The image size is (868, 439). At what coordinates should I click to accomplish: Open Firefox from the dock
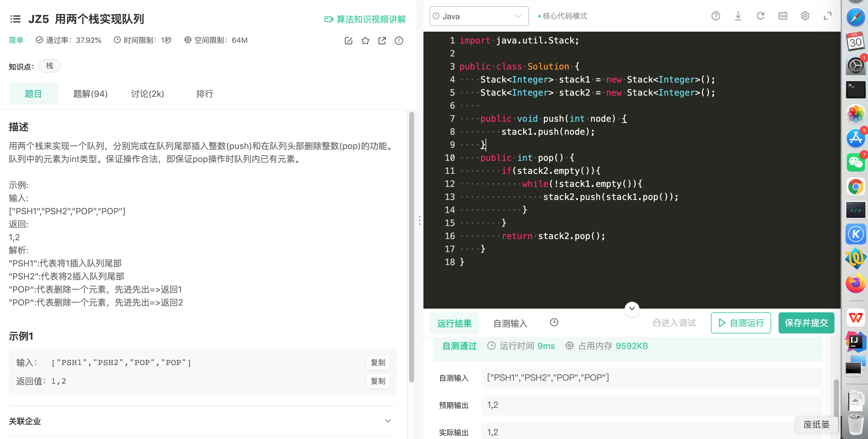[x=856, y=283]
